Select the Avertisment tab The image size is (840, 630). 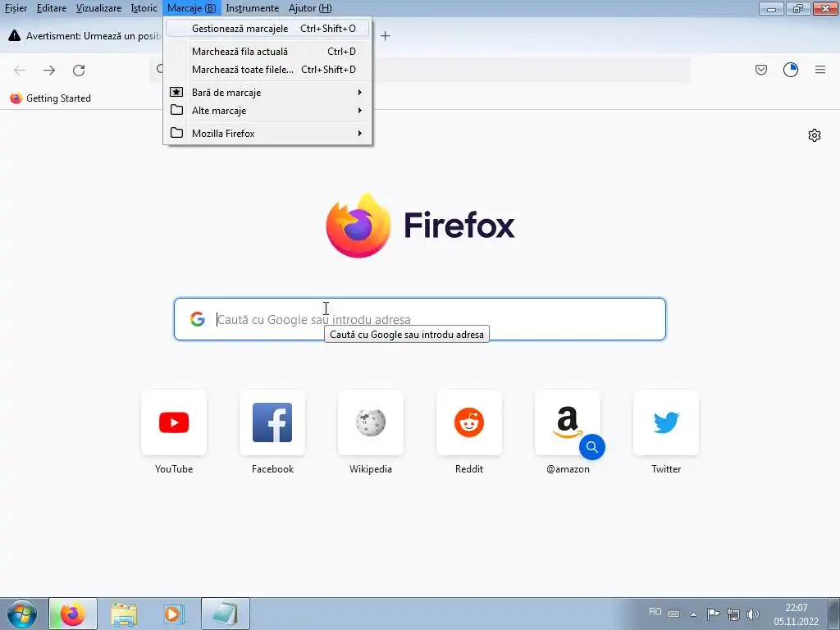click(84, 36)
